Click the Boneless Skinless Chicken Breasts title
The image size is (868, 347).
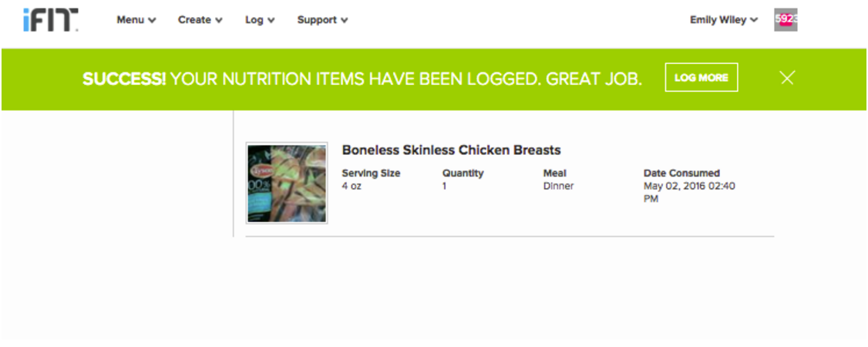point(451,150)
